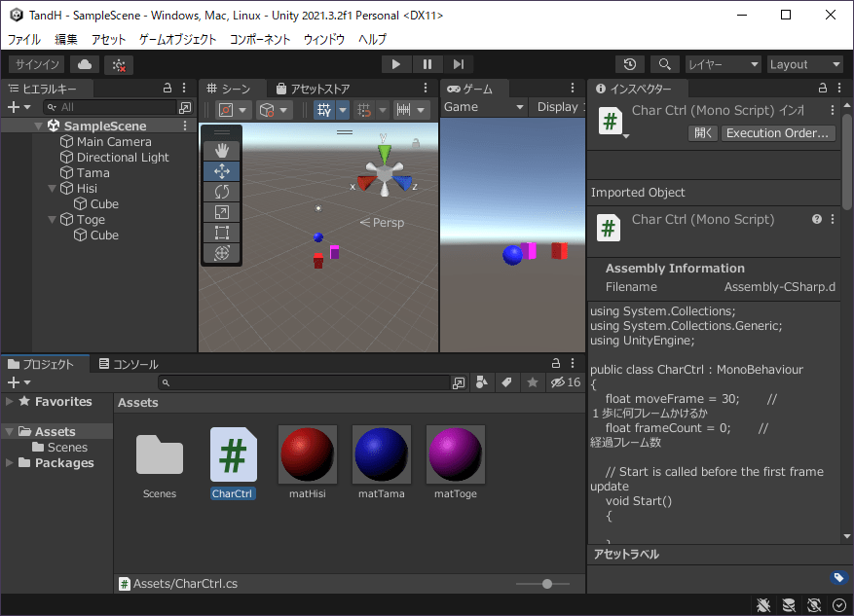Select the Hand tool in Scene view
The width and height of the screenshot is (854, 616).
tap(222, 151)
